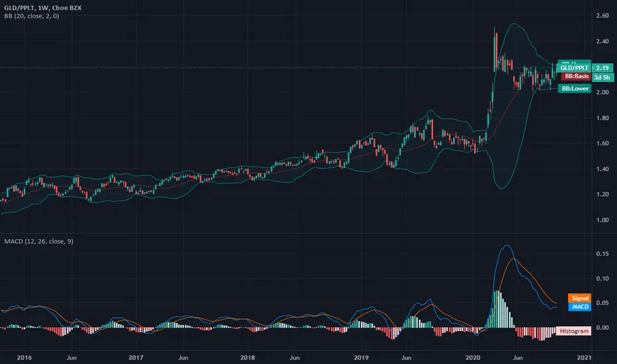
Task: Click the 2017 time axis label
Action: click(x=136, y=357)
